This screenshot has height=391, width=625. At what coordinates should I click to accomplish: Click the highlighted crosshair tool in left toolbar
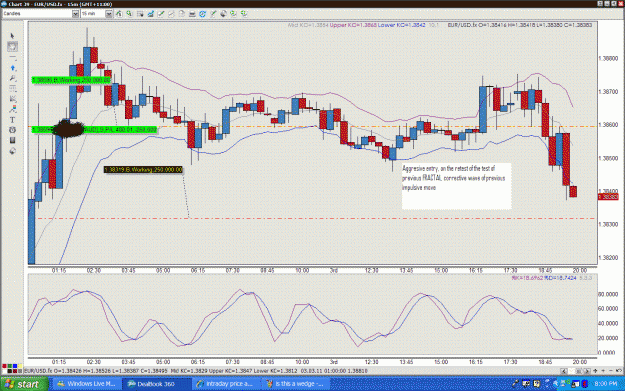(x=12, y=47)
